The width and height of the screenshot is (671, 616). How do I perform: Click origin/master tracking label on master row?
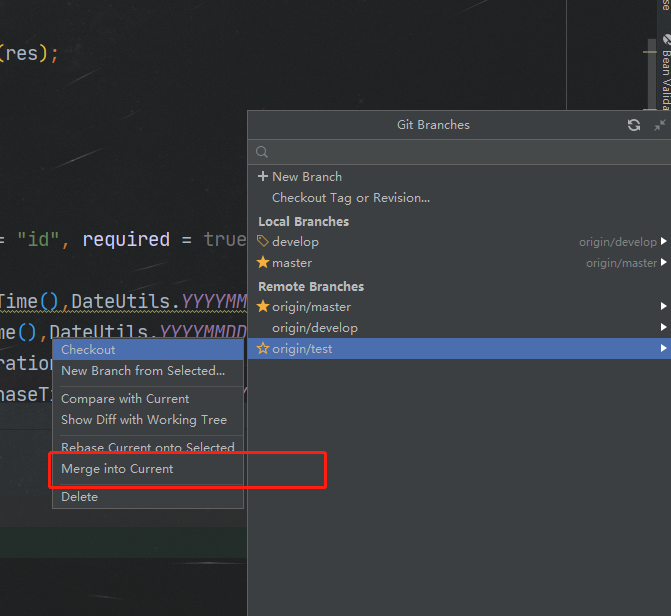pos(621,263)
